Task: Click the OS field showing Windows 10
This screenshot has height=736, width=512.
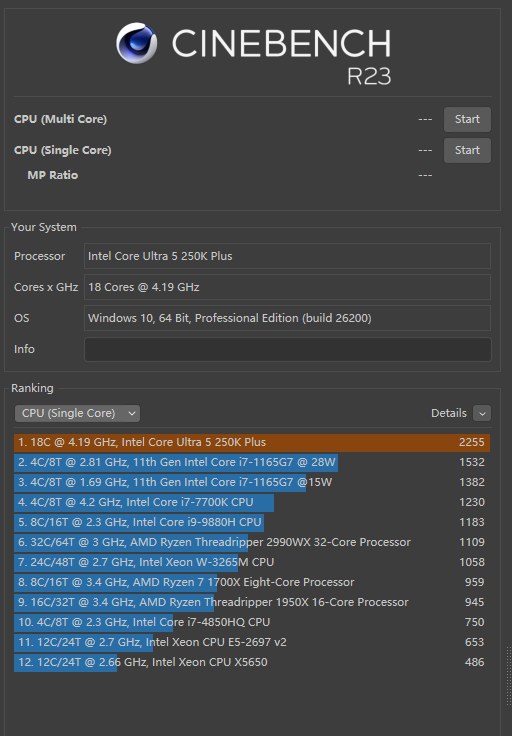Action: pyautogui.click(x=287, y=318)
